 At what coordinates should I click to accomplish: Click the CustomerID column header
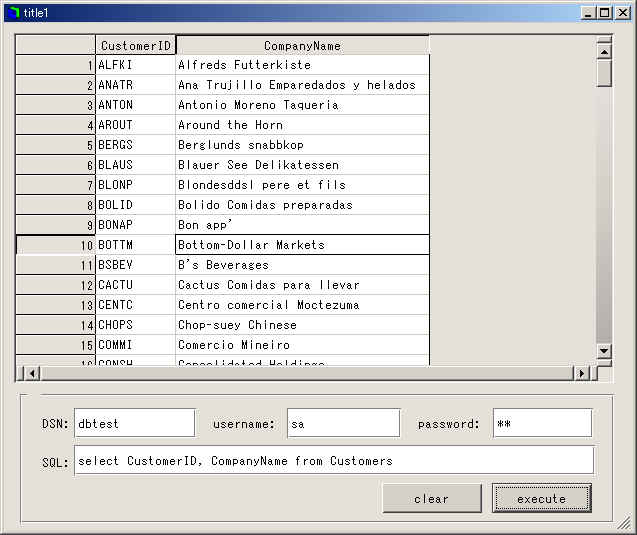[136, 45]
